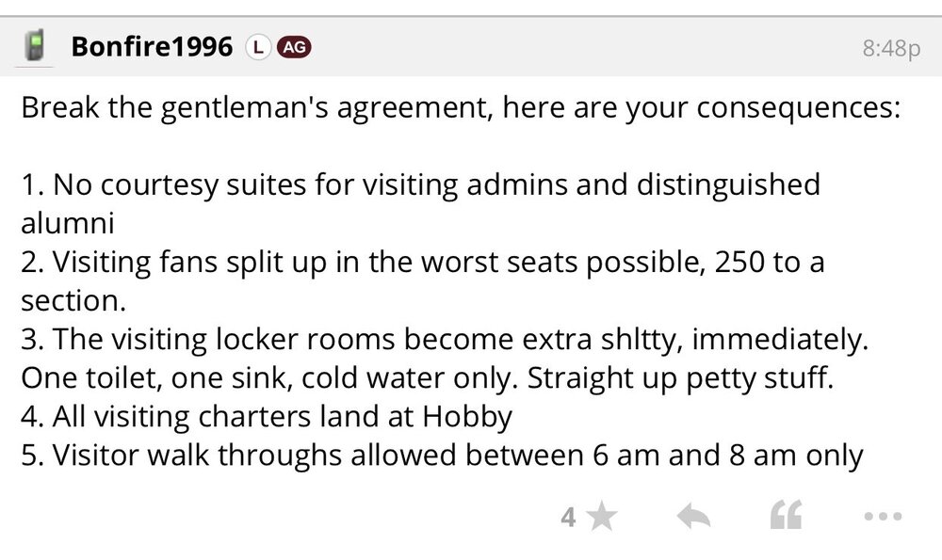Click the maroon AG badge
This screenshot has height=560, width=942.
tap(293, 46)
